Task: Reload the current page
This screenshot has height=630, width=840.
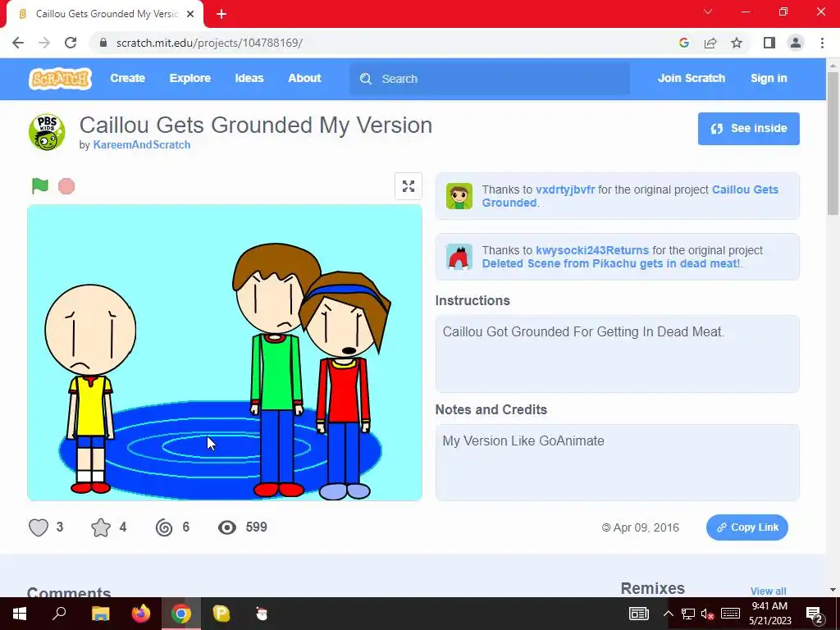Action: pos(71,43)
